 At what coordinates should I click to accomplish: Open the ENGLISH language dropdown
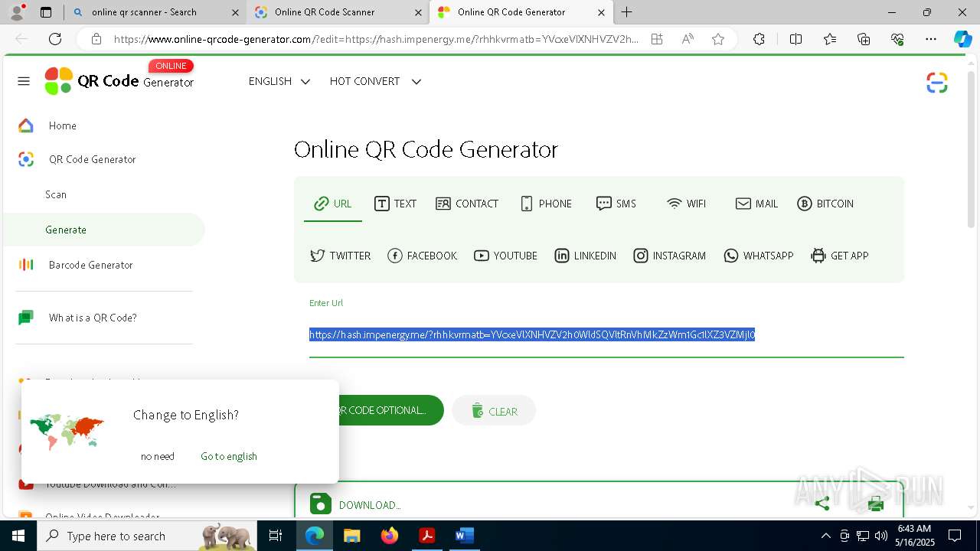279,81
